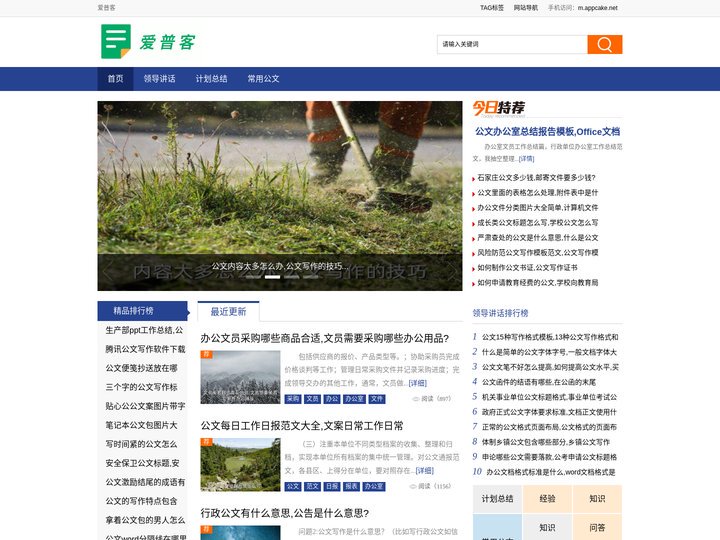Open ranked item 10 办公文档格式标准
The width and height of the screenshot is (720, 540).
tap(551, 472)
